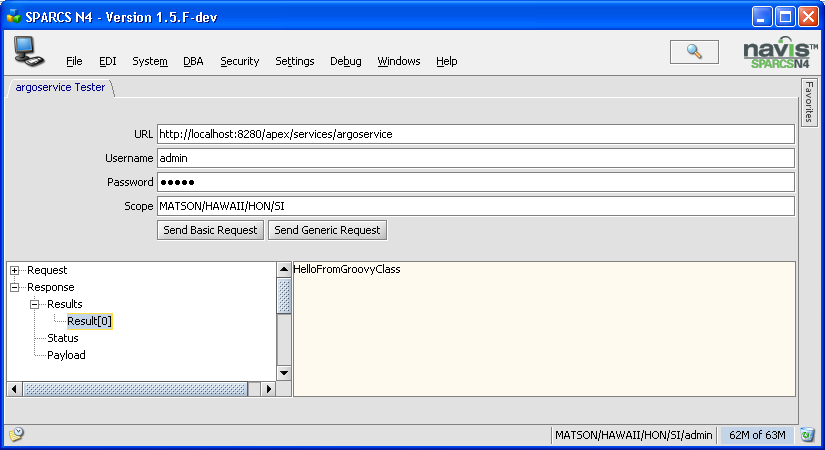
Task: Open the Settings menu
Action: [x=295, y=61]
